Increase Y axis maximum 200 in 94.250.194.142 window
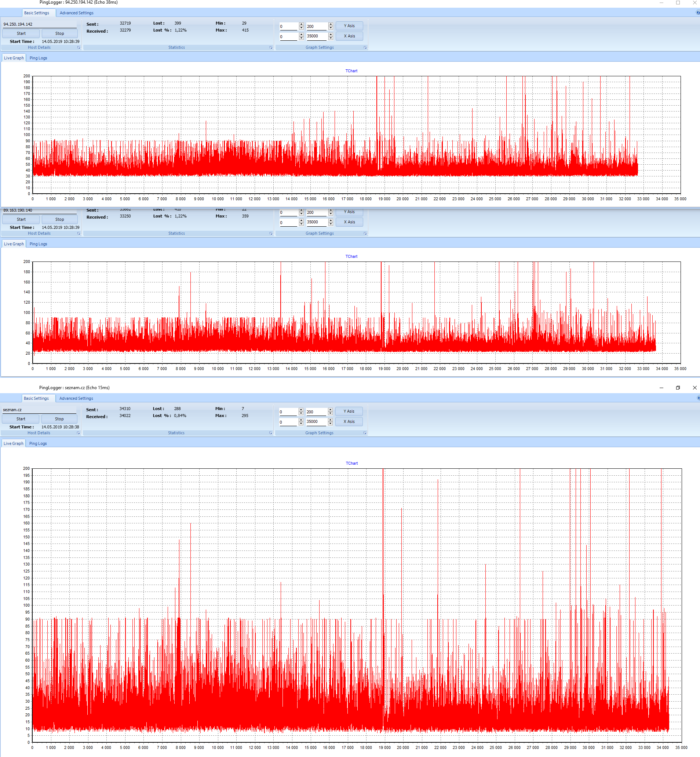This screenshot has width=700, height=757. (331, 25)
